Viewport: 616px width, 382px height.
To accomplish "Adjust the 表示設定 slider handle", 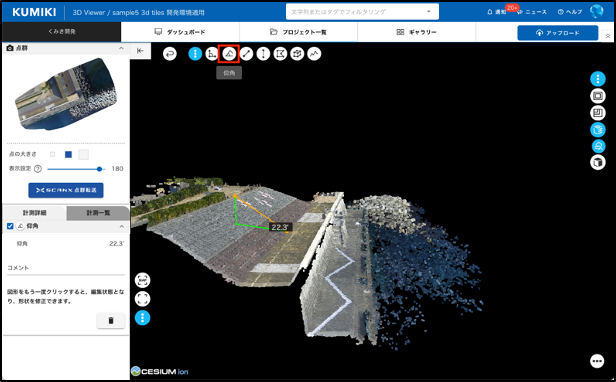I will click(x=99, y=169).
